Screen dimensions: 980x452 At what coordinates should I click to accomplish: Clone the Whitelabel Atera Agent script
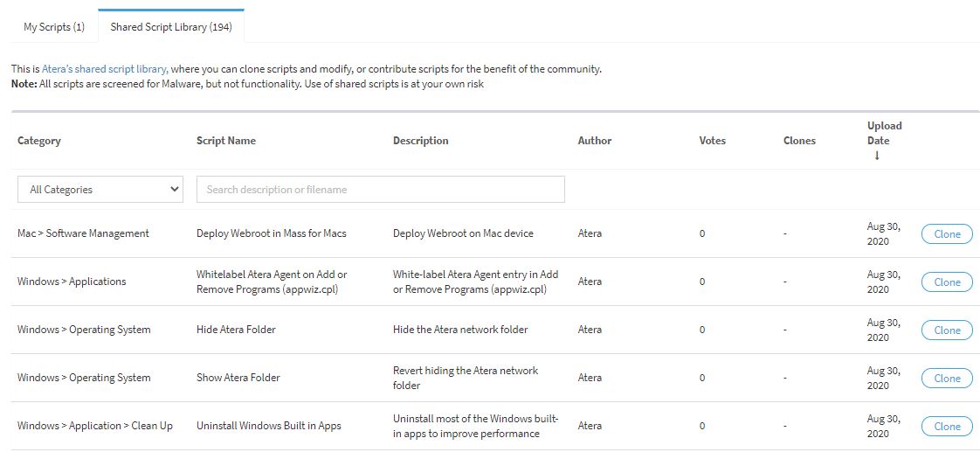point(947,282)
